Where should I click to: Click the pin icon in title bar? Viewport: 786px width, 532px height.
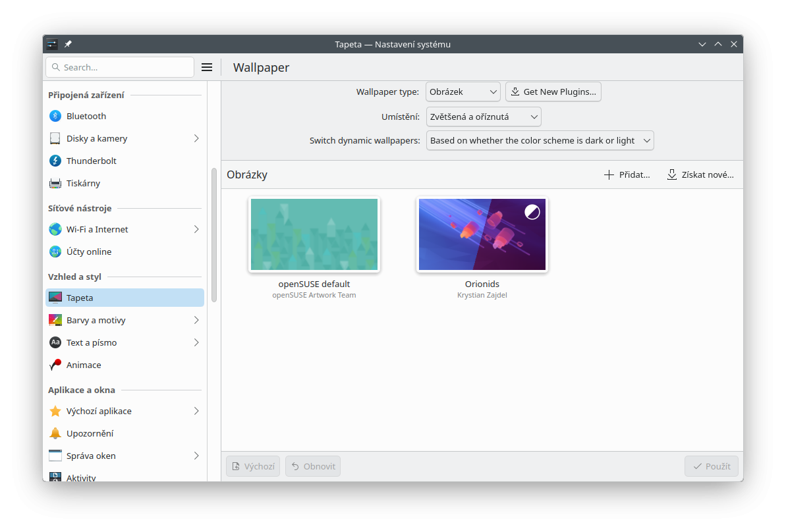pyautogui.click(x=68, y=44)
